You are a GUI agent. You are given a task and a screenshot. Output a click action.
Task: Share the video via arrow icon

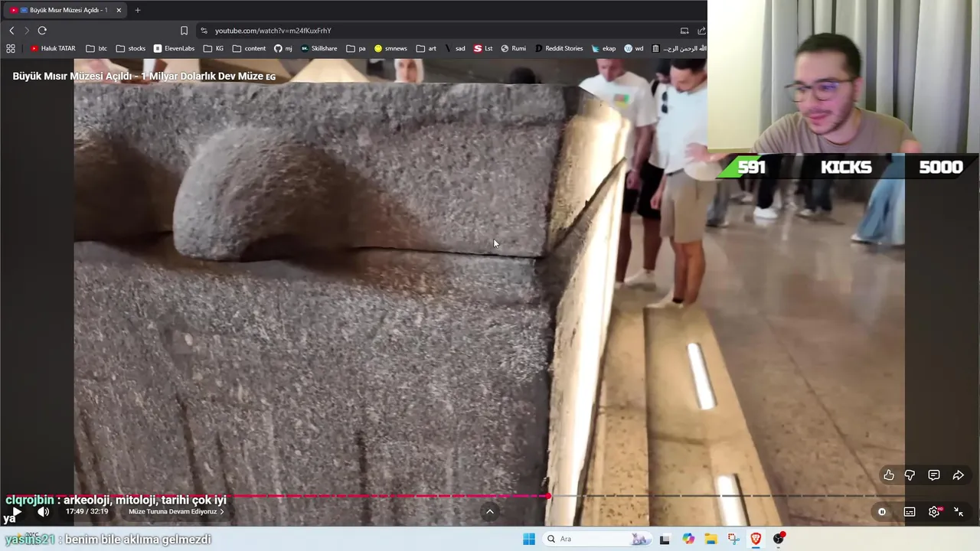tap(958, 475)
